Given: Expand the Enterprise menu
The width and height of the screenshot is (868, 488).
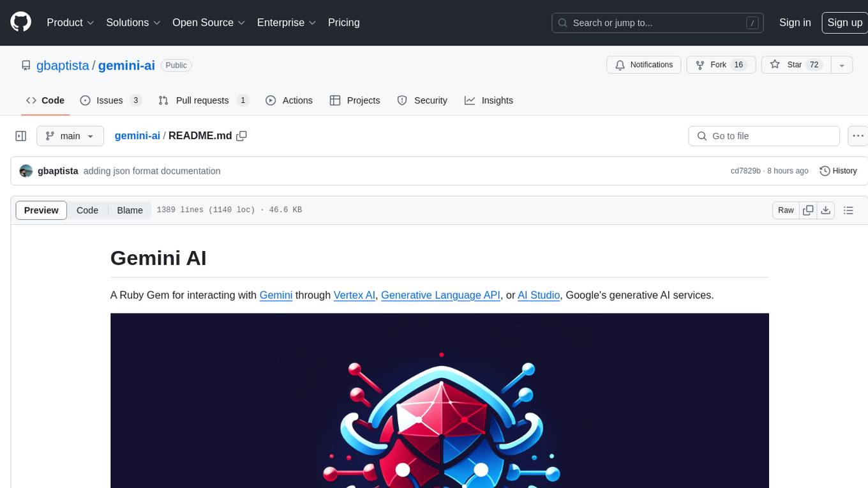Looking at the screenshot, I should tap(287, 22).
